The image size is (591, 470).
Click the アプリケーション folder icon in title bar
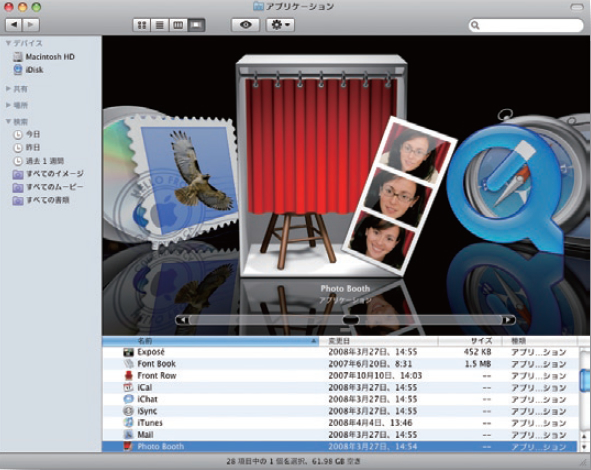tap(258, 6)
